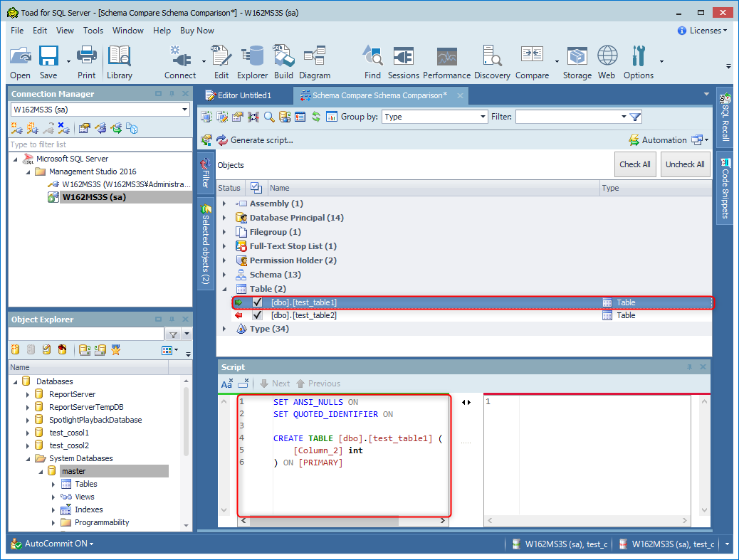The image size is (739, 560).
Task: Launch the Performance monitor icon
Action: coord(446,62)
